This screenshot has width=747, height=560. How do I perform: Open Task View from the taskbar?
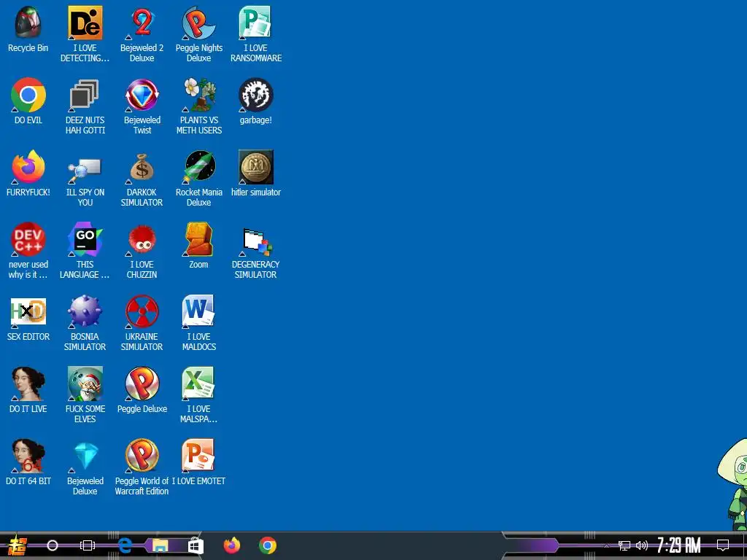coord(88,545)
